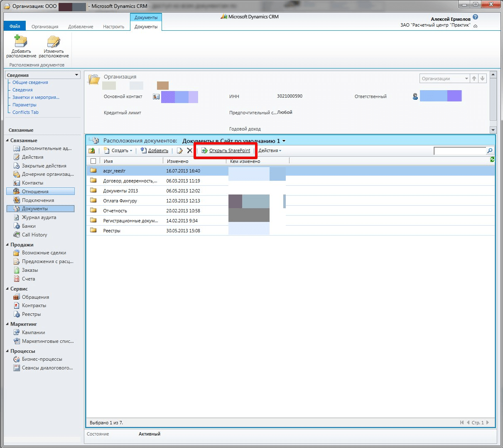Toggle the select-all checkbox in Имя header
Screen dimensions: 503x448
point(93,161)
